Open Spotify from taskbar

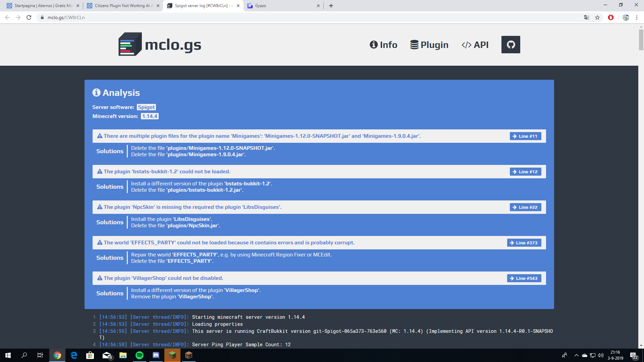pos(140,355)
